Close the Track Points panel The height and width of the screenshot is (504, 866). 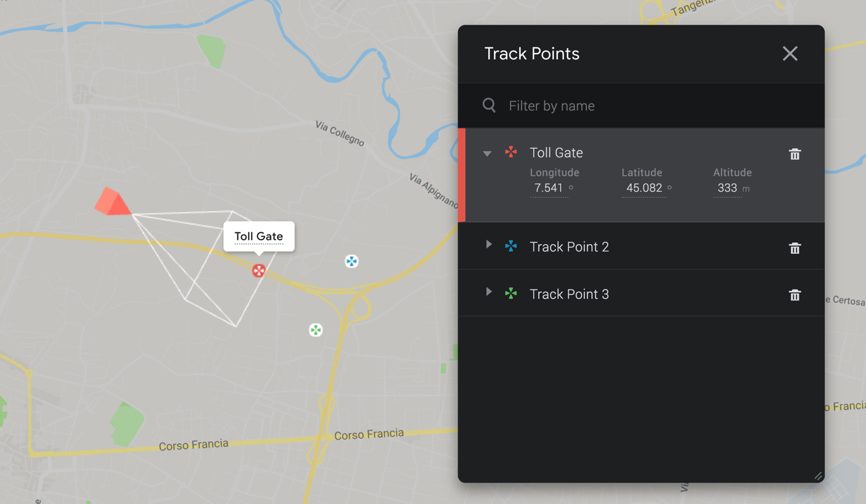coord(790,54)
